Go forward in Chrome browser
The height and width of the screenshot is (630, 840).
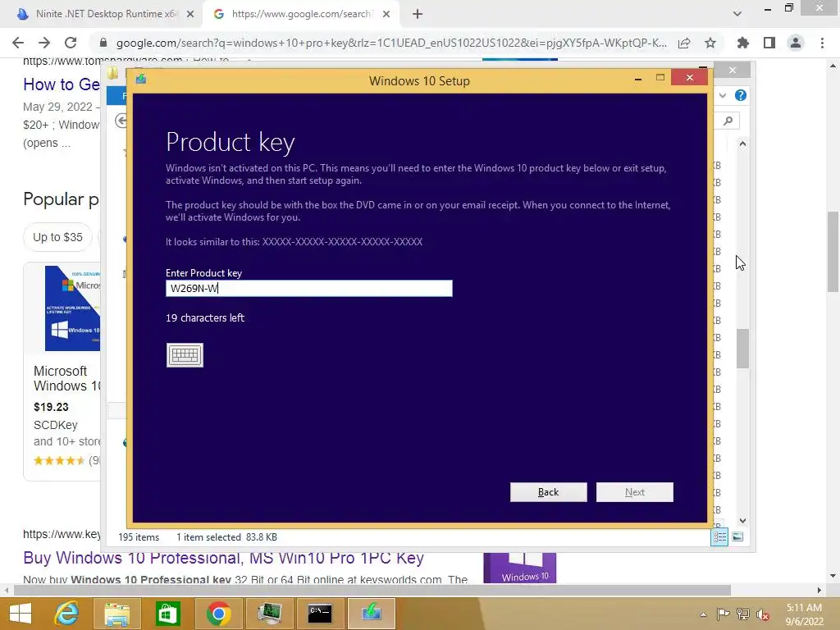click(44, 43)
